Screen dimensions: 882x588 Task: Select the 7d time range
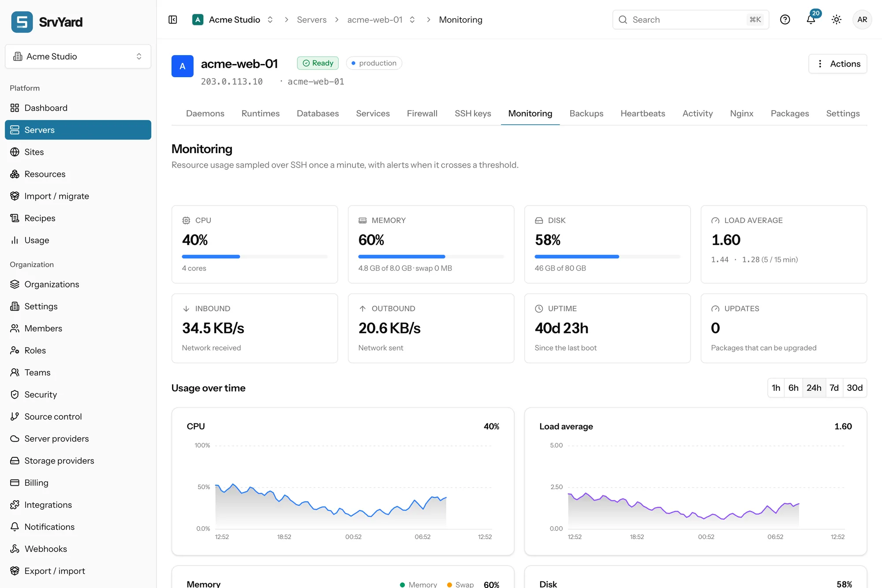(834, 388)
